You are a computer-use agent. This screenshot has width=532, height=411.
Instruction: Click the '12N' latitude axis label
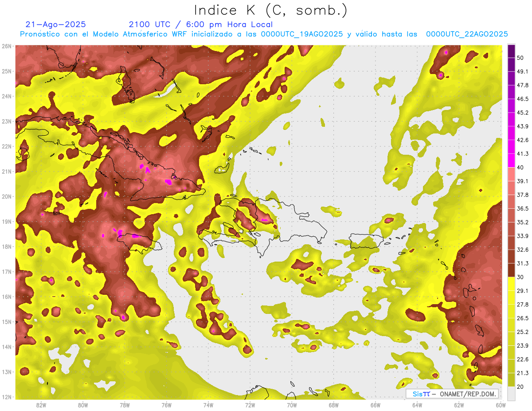pyautogui.click(x=7, y=397)
